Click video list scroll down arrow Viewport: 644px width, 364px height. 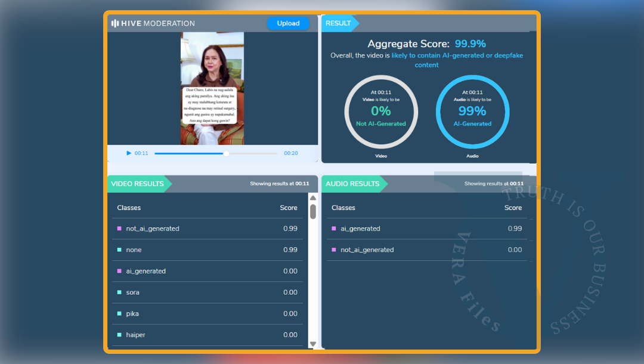(x=313, y=344)
